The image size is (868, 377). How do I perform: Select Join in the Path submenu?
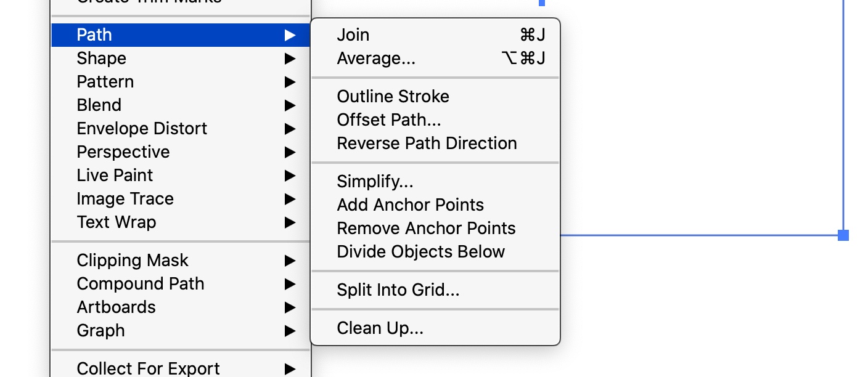click(x=435, y=35)
